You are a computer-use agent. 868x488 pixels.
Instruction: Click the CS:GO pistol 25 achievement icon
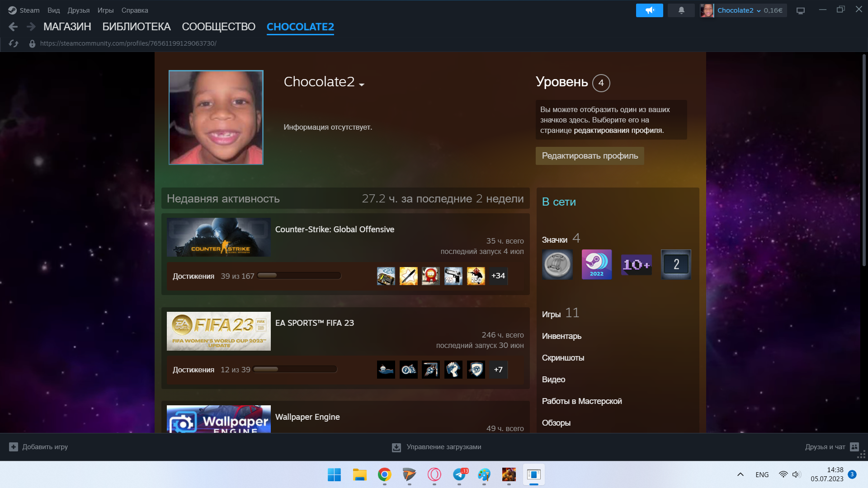tap(453, 276)
